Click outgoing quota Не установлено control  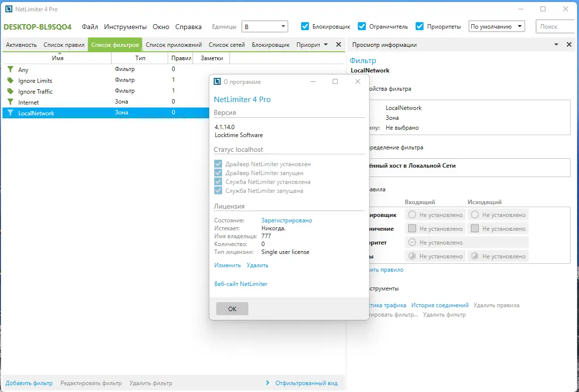[498, 256]
